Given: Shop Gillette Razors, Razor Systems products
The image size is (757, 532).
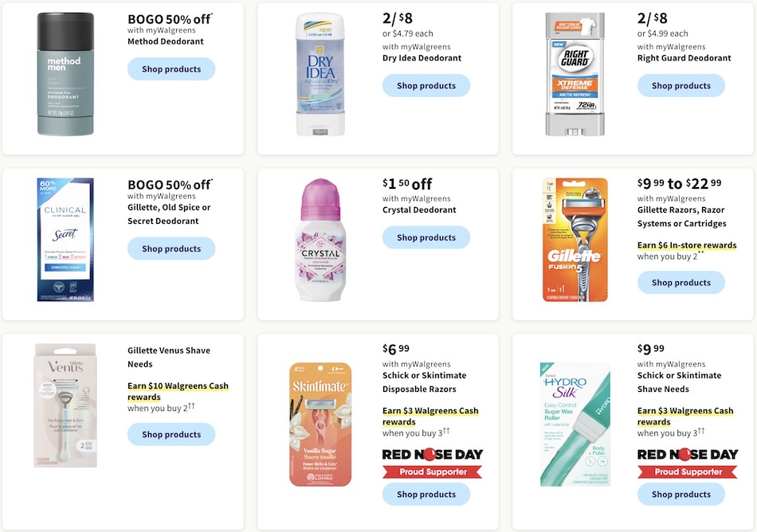Looking at the screenshot, I should click(681, 283).
